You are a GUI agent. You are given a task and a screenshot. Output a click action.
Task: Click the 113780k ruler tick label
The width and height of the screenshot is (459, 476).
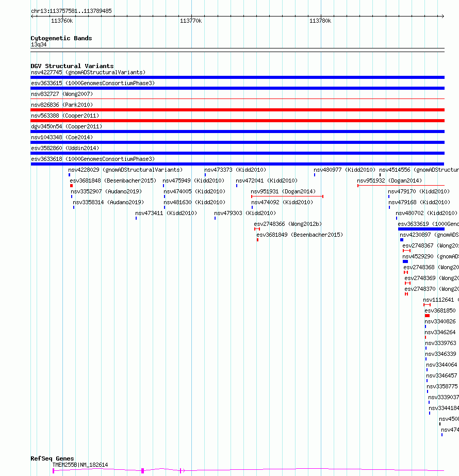(320, 21)
